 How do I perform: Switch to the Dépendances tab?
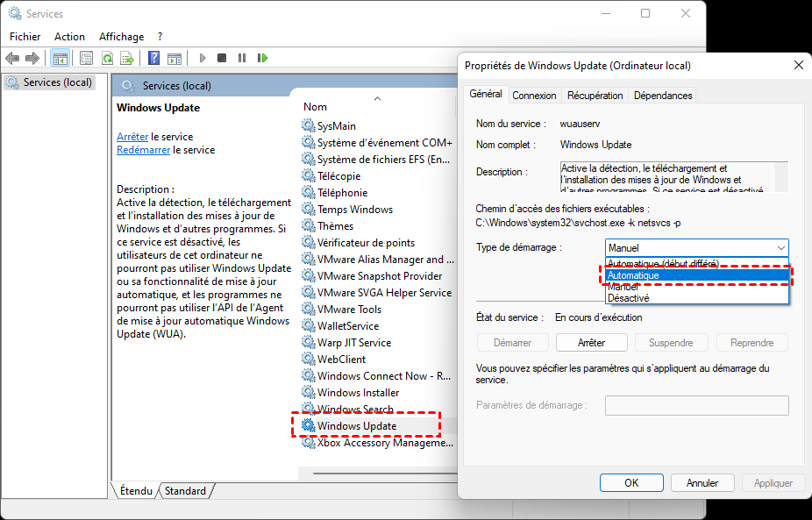pos(663,96)
